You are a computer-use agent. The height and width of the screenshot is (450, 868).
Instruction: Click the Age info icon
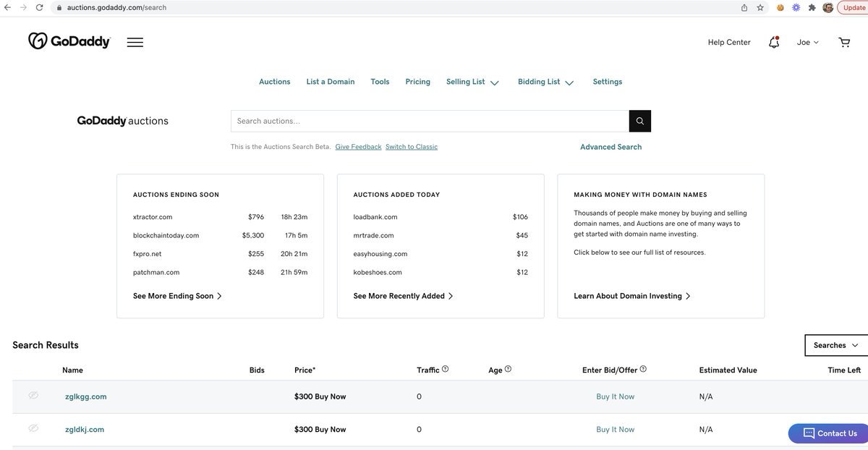pos(508,369)
